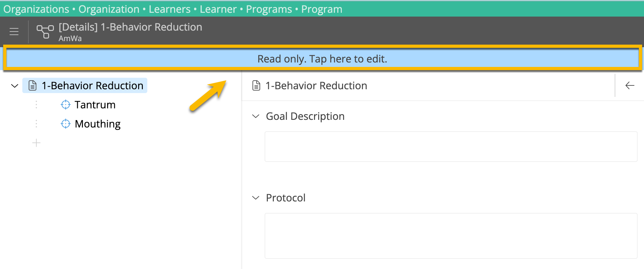Click the plus icon to add a new target
Viewport: 644px width, 269px height.
(x=36, y=143)
